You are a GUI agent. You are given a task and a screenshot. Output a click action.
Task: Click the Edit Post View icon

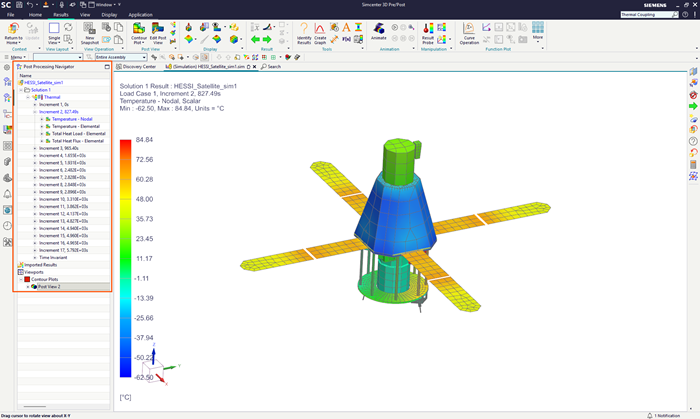tap(158, 29)
